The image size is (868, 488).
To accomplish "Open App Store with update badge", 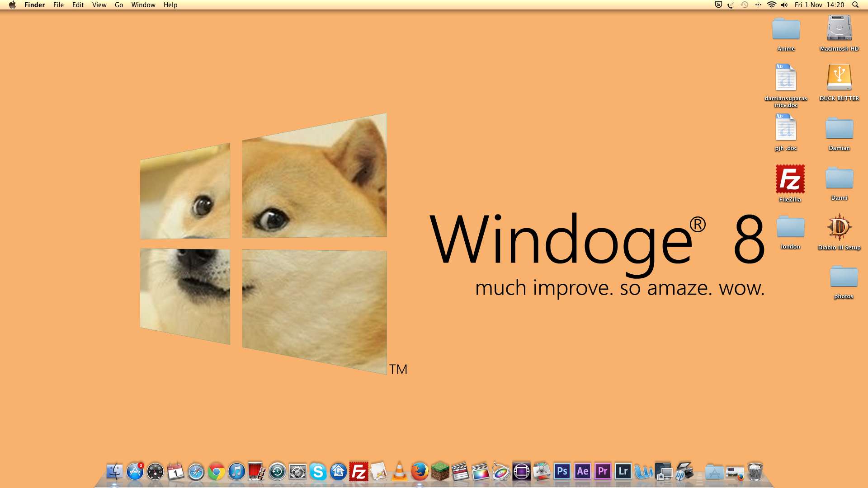I will coord(135,472).
